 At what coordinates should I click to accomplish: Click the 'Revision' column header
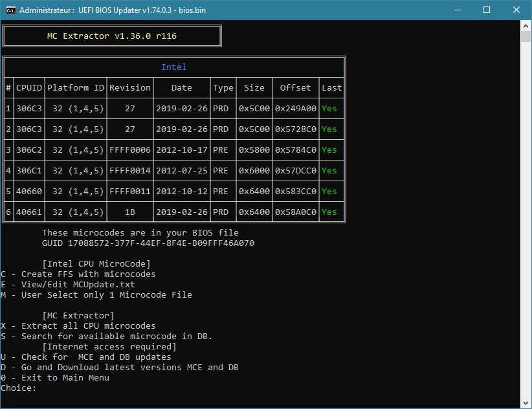(x=130, y=88)
